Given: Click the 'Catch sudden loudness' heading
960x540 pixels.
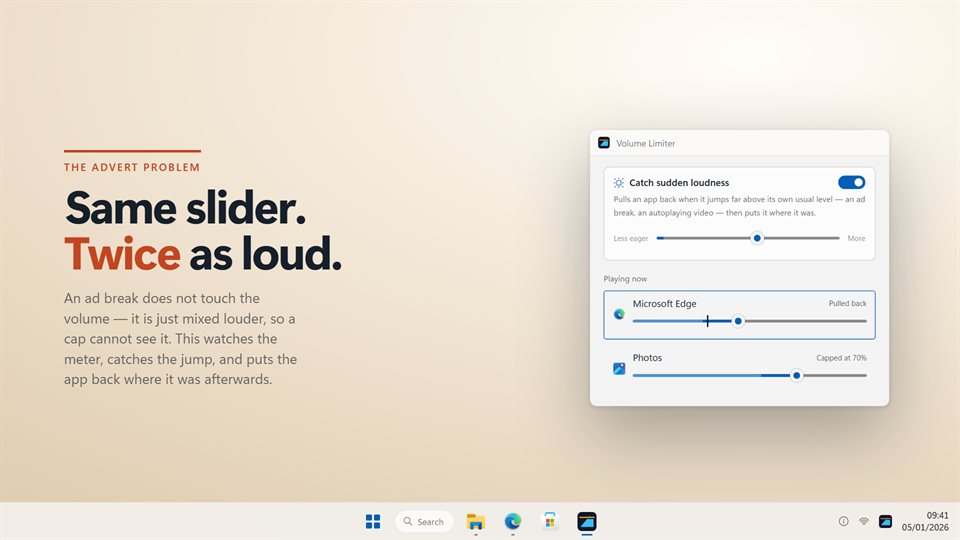Looking at the screenshot, I should click(x=679, y=182).
